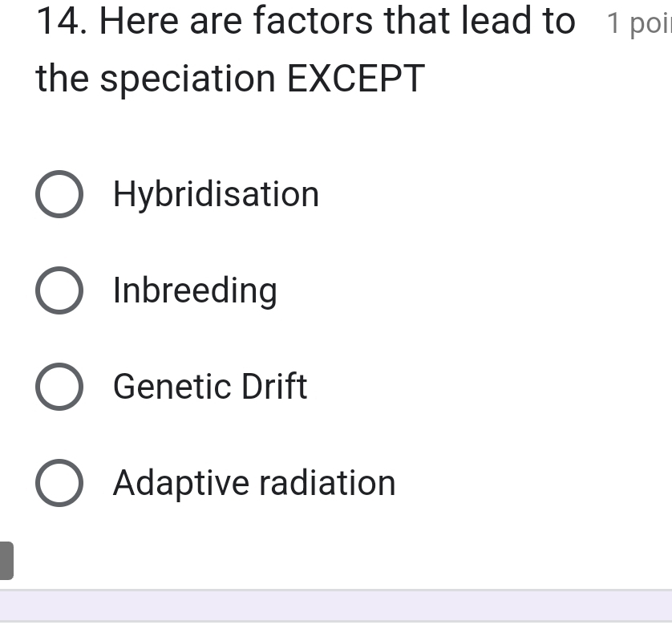Image resolution: width=672 pixels, height=633 pixels.
Task: Click the word 'the' before speciation
Action: click(63, 79)
